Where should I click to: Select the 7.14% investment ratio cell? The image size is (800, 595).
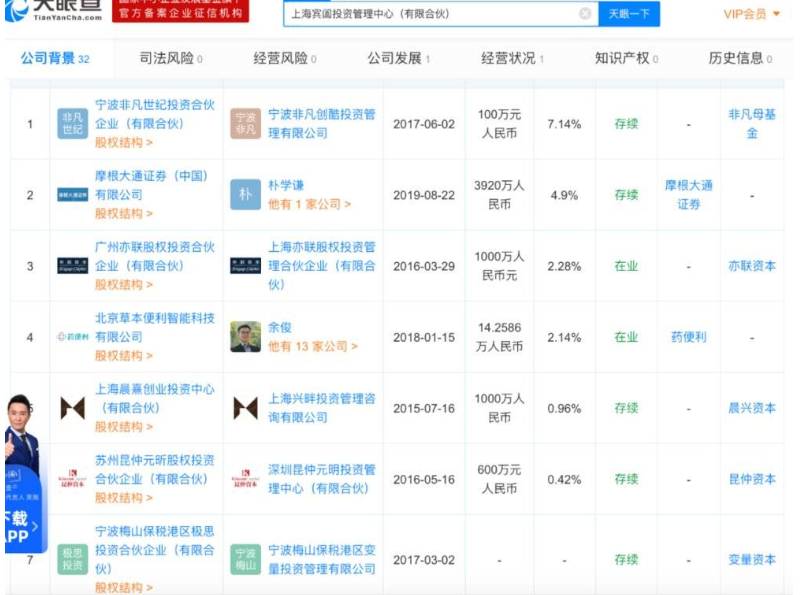(564, 124)
